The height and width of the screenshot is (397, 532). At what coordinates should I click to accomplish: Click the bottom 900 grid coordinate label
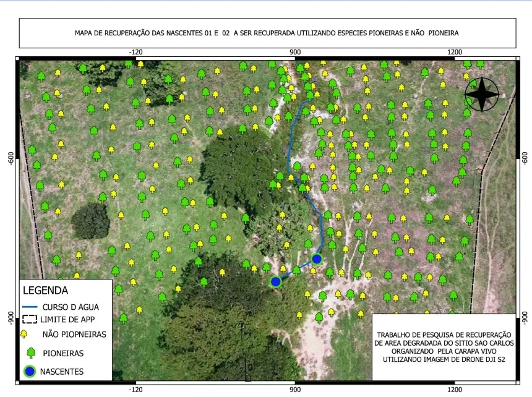295,390
